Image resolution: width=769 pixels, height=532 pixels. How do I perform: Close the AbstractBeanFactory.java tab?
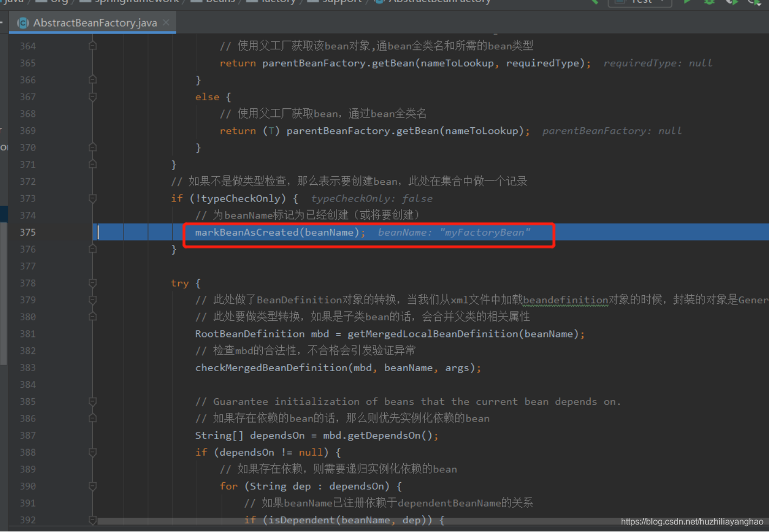pyautogui.click(x=166, y=22)
